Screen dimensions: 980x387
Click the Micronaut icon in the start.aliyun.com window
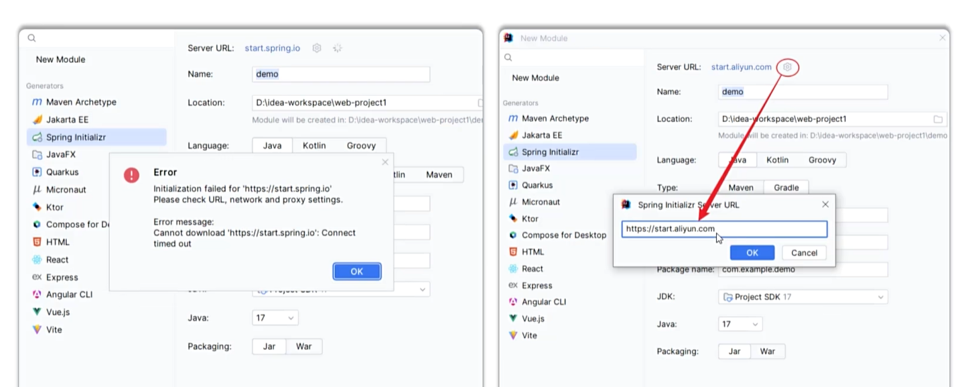tap(513, 202)
